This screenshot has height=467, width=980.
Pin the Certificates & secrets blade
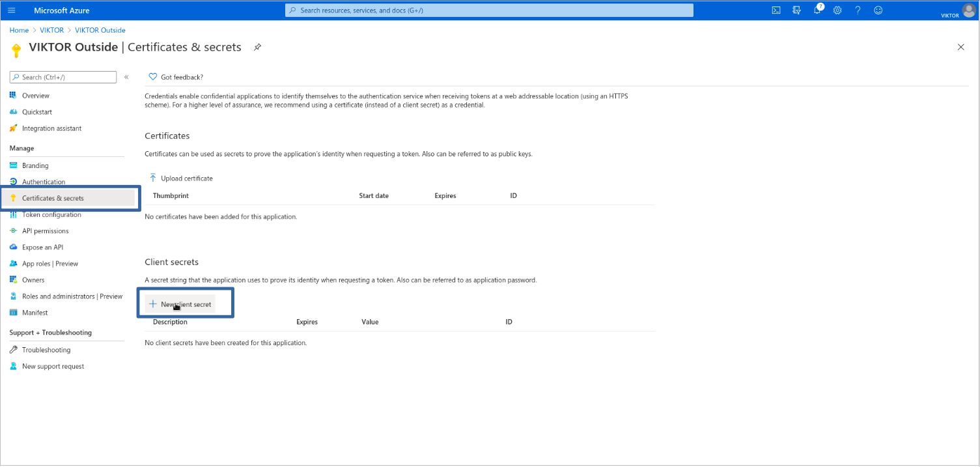(x=257, y=48)
